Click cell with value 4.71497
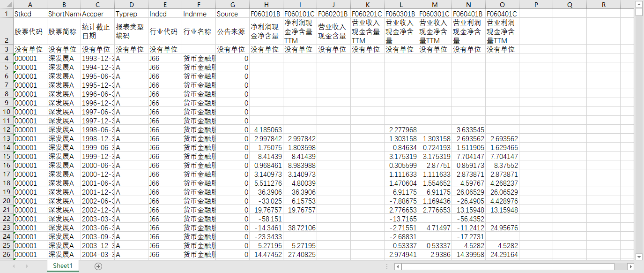This screenshot has width=644, height=273. pyautogui.click(x=435, y=227)
